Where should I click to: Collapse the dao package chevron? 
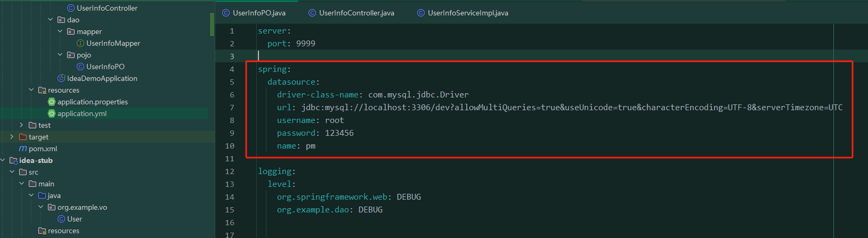pyautogui.click(x=51, y=20)
